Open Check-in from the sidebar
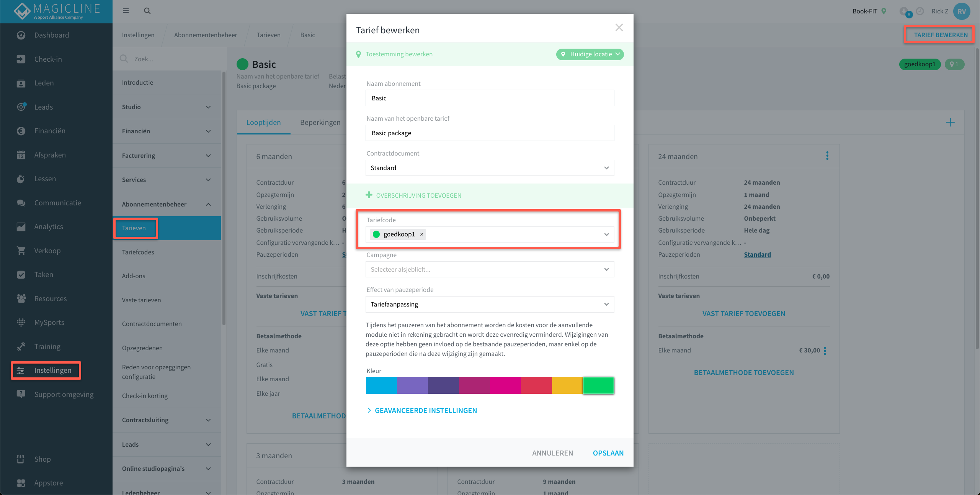 48,59
